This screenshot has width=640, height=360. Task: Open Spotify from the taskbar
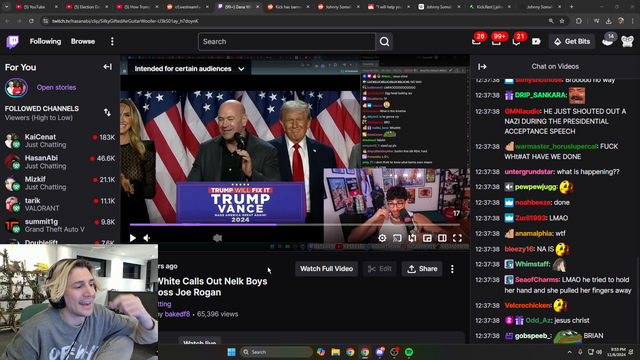(x=409, y=352)
